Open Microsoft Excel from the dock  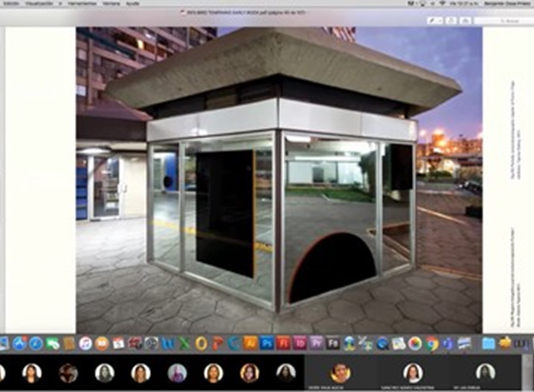click(x=184, y=343)
